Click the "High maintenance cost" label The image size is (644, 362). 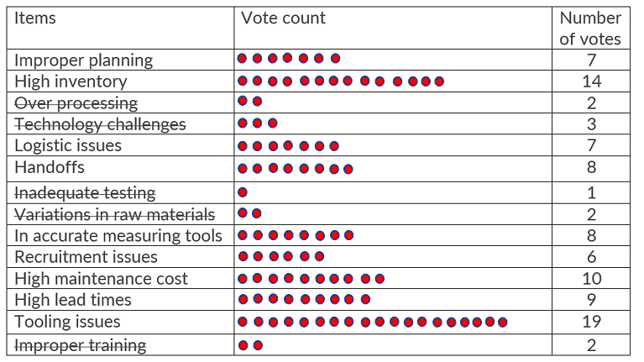point(102,278)
